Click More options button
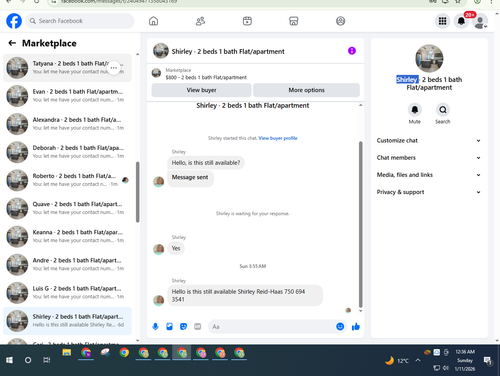 click(x=306, y=90)
